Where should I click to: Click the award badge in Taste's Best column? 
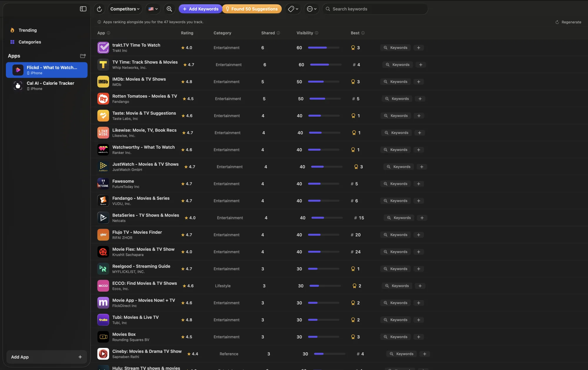(353, 116)
